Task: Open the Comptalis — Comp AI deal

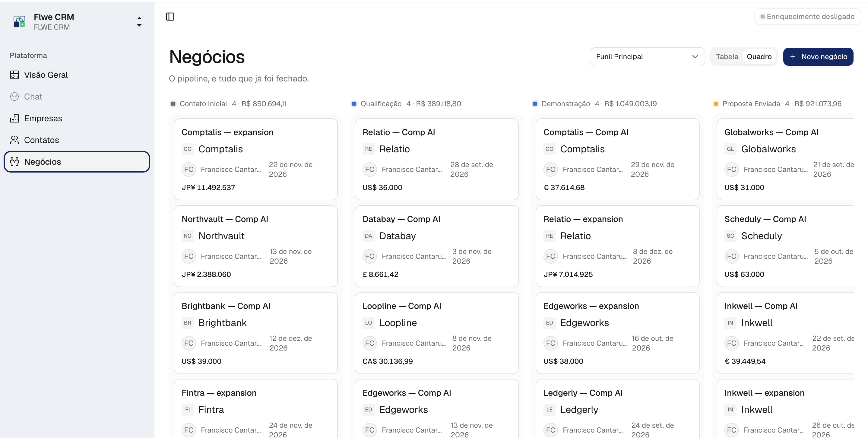Action: tap(617, 159)
